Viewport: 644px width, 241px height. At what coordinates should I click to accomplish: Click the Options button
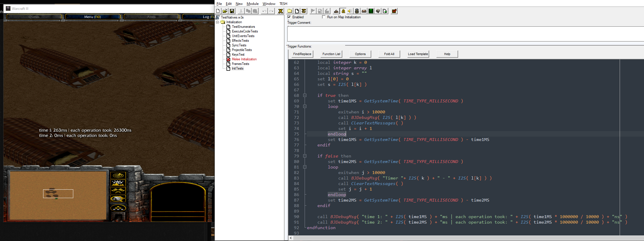click(x=360, y=54)
